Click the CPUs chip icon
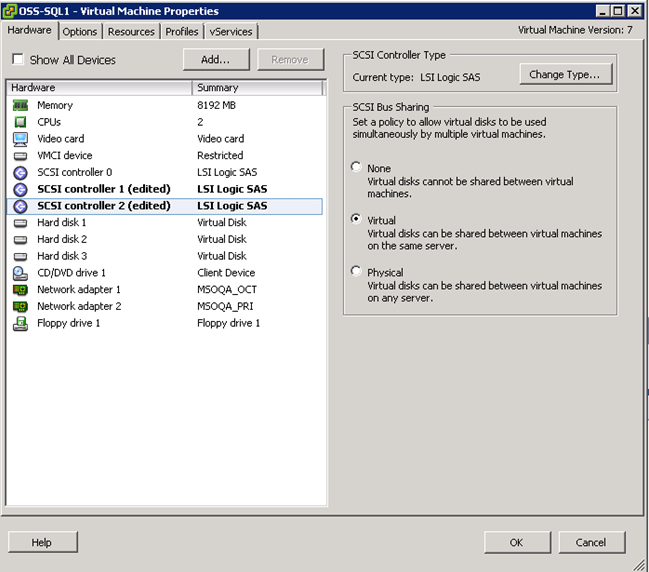Screen dimensions: 649x572 coord(20,122)
